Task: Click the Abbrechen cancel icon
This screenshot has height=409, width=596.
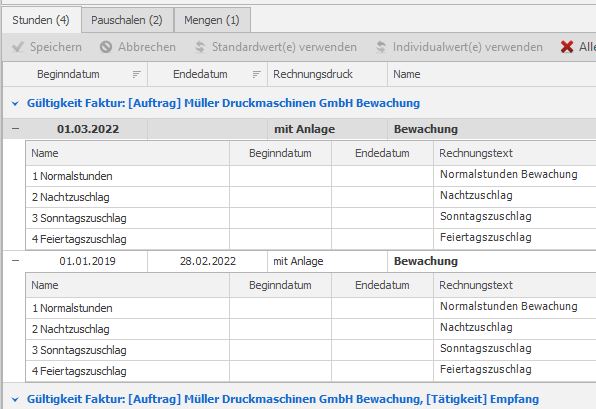Action: point(106,47)
